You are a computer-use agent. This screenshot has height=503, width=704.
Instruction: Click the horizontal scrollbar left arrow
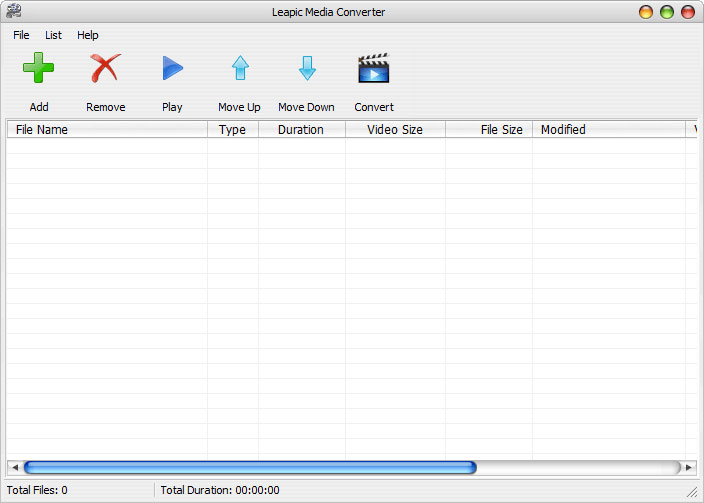point(15,468)
